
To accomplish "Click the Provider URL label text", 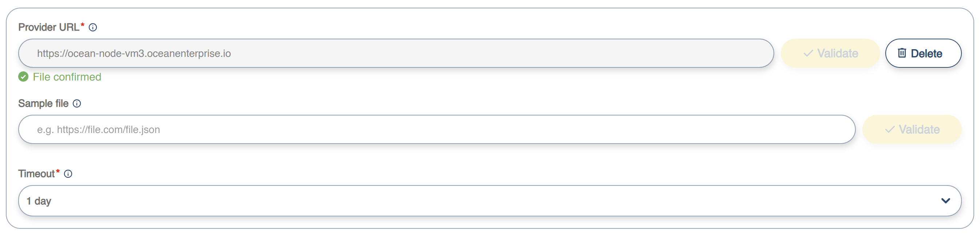I will tap(48, 27).
